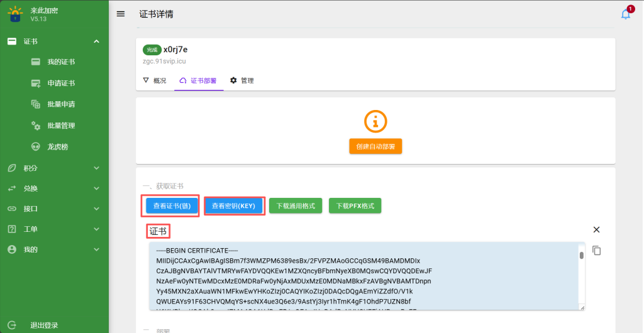Go to 批量申请 page
The height and width of the screenshot is (333, 644).
pos(61,104)
